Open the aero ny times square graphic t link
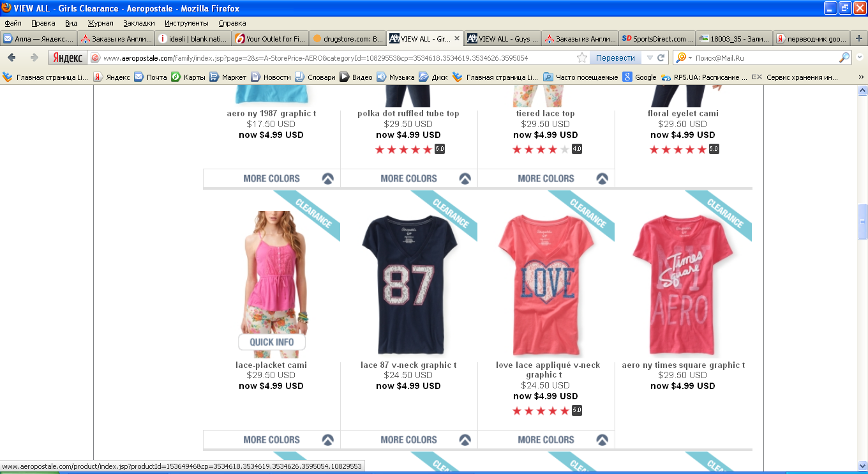 tap(684, 365)
